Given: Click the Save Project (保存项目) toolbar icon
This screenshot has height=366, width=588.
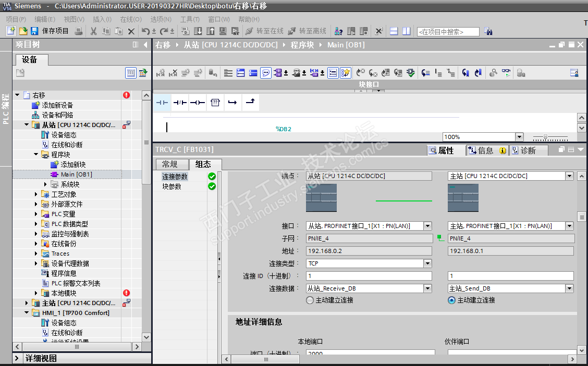Looking at the screenshot, I should [34, 31].
